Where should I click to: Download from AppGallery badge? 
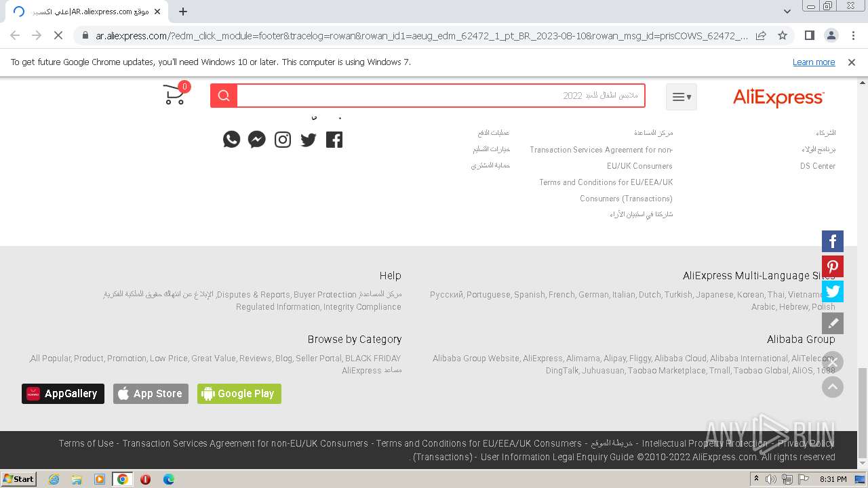(x=63, y=394)
